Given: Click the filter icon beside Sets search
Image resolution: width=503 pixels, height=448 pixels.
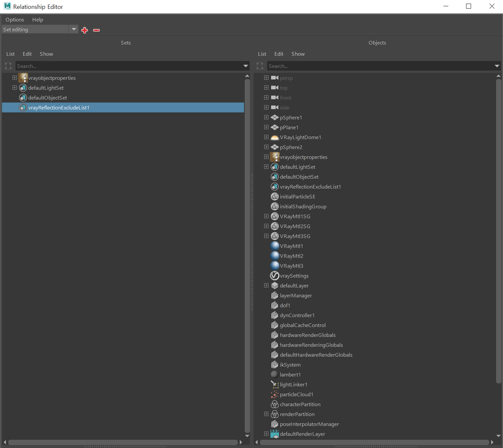Looking at the screenshot, I should (8, 66).
